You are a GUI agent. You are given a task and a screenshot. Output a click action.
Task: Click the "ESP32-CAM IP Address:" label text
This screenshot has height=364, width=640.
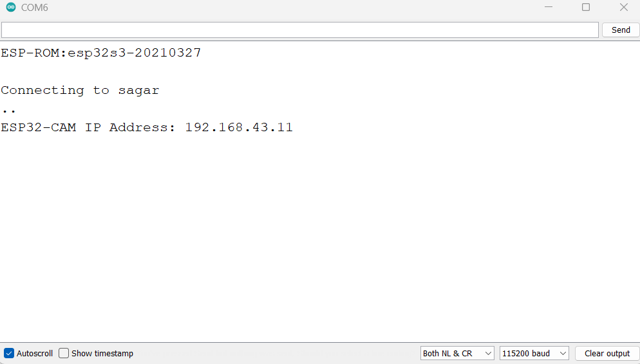point(89,127)
